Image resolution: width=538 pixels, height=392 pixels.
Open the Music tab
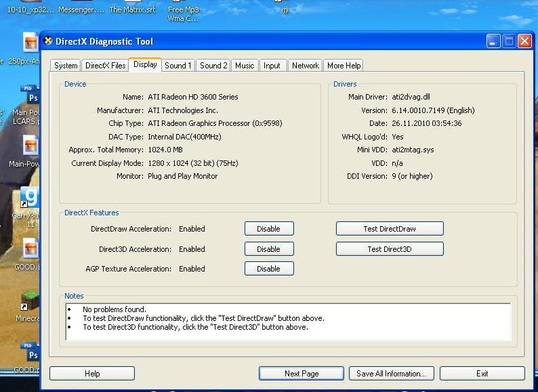click(x=245, y=66)
